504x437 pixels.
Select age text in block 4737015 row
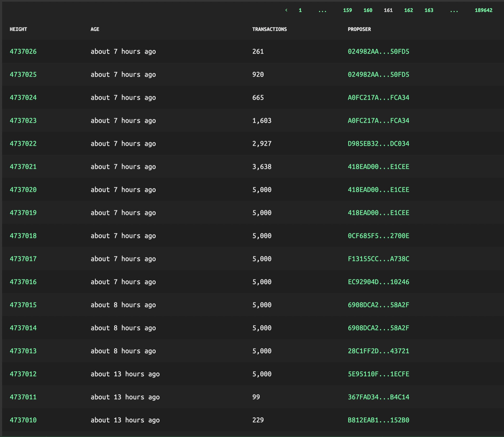[x=123, y=305]
